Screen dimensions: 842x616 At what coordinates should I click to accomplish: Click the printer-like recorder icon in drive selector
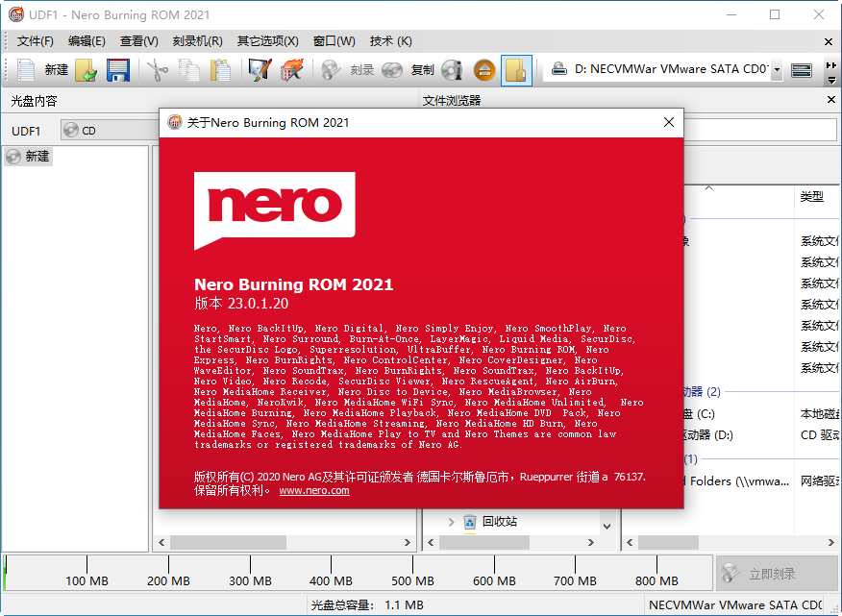(559, 69)
